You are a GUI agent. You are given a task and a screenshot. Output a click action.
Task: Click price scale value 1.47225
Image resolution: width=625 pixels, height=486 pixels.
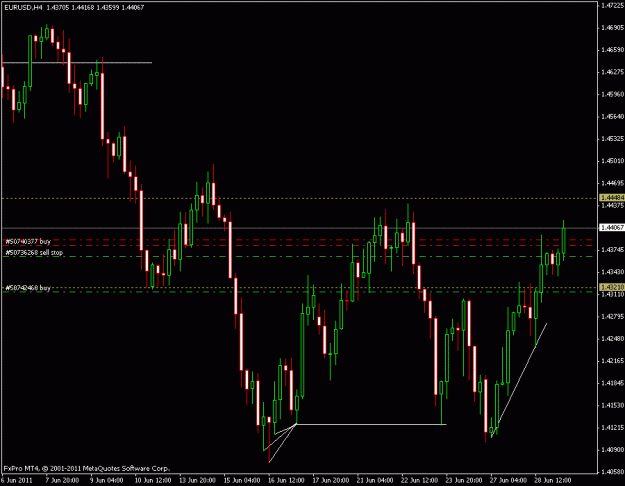coord(612,6)
